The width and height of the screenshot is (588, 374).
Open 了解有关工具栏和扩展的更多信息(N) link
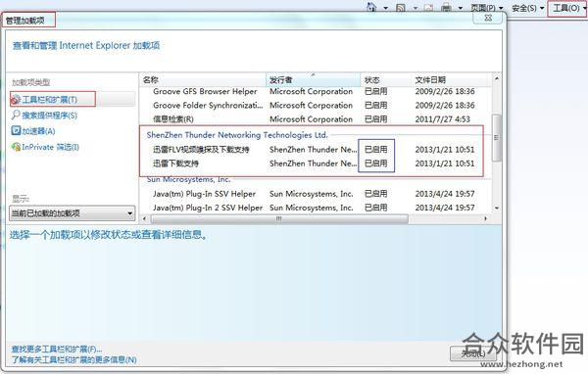click(73, 360)
